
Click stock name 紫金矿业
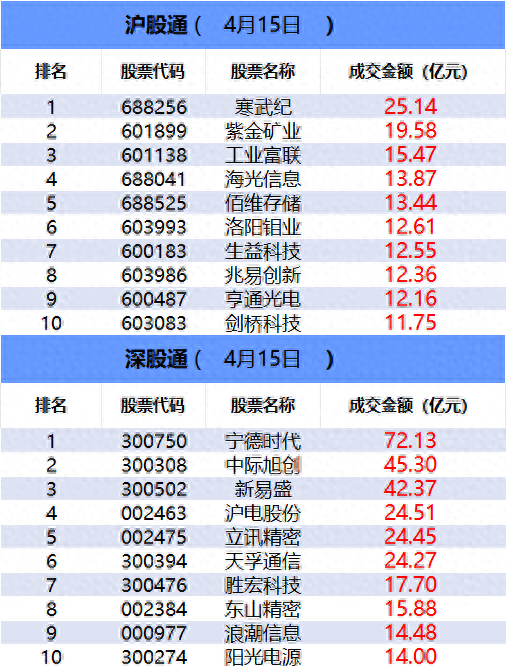(x=263, y=131)
